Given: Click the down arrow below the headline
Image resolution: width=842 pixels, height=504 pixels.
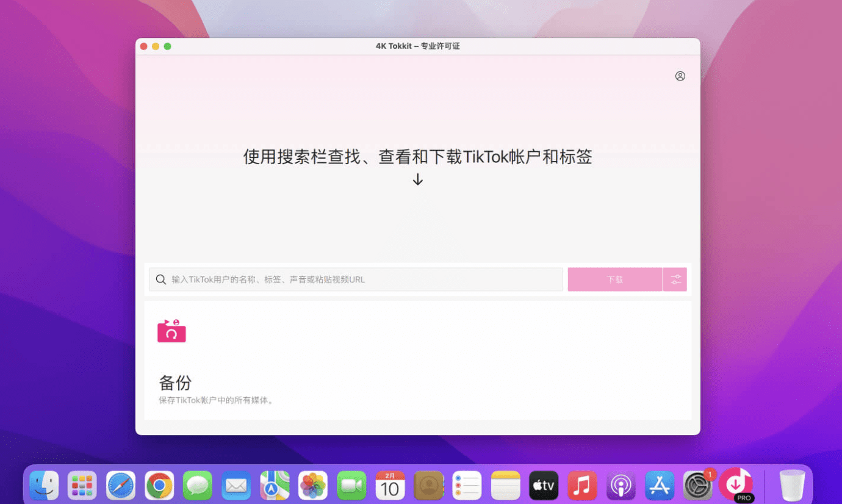Looking at the screenshot, I should pyautogui.click(x=417, y=180).
